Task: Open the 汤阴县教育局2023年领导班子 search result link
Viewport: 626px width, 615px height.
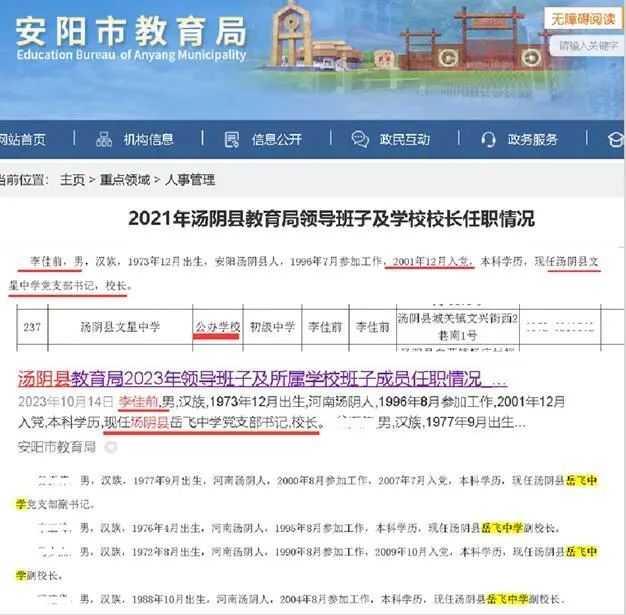Action: pyautogui.click(x=262, y=379)
